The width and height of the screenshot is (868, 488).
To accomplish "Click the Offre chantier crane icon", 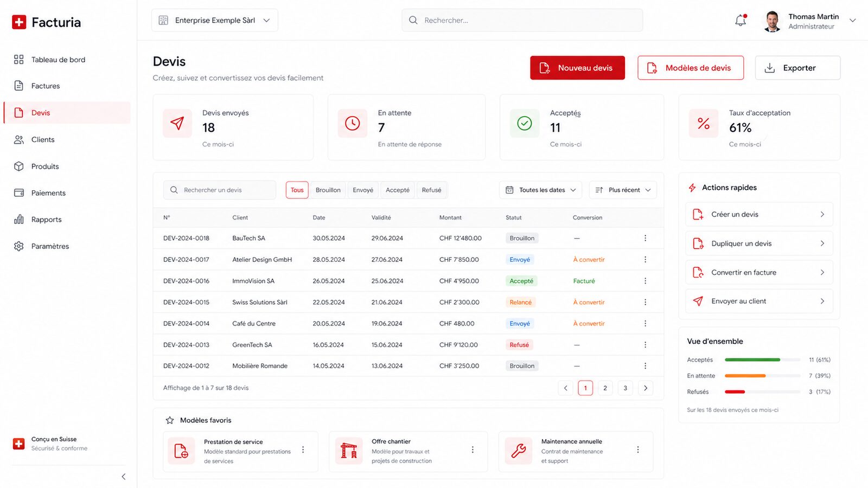I will 348,451.
